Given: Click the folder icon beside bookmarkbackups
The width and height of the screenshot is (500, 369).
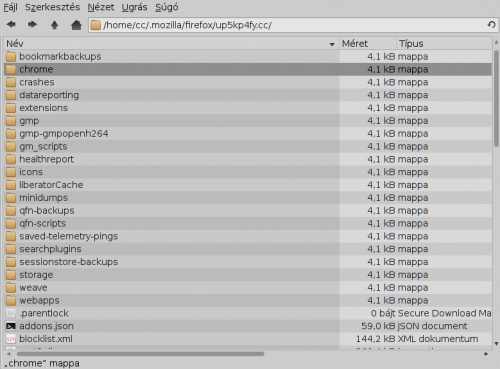Looking at the screenshot, I should [11, 56].
